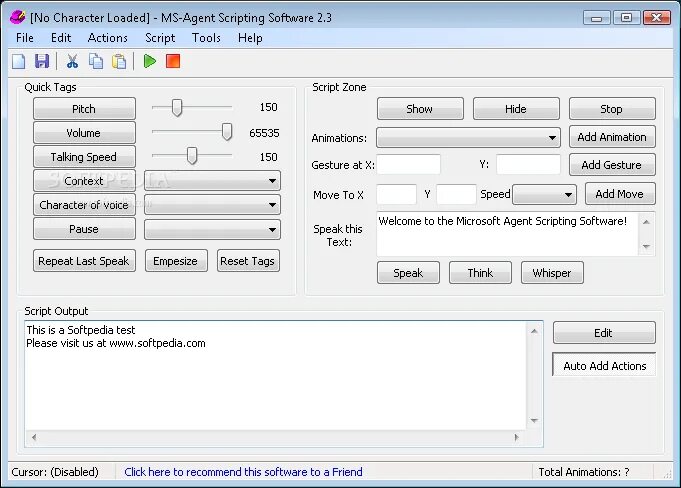Click the Show character button

coord(420,109)
